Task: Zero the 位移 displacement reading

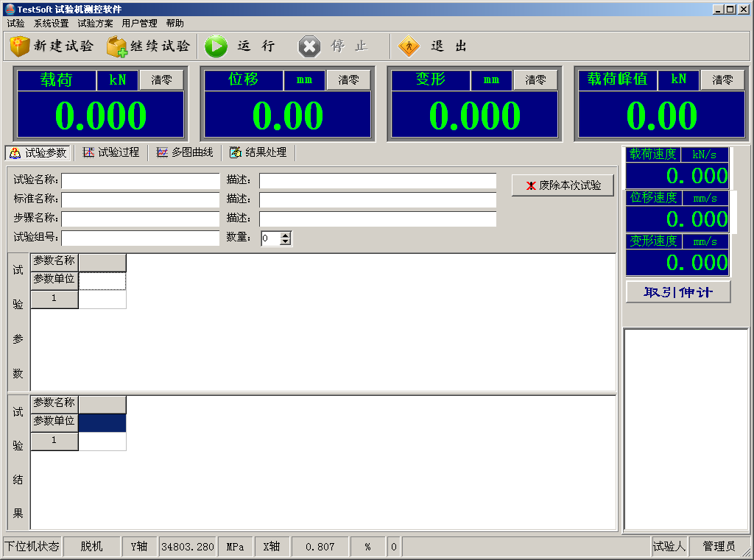Action: [348, 80]
